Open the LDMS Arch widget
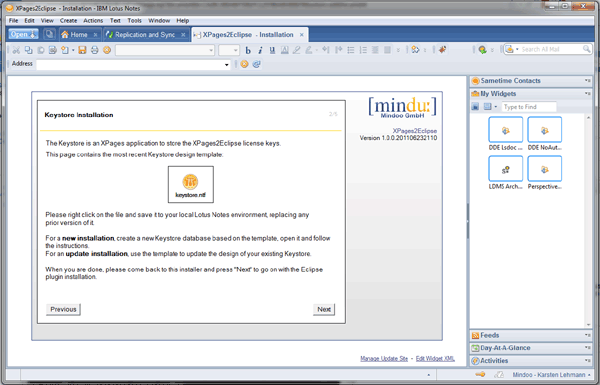 pyautogui.click(x=505, y=173)
